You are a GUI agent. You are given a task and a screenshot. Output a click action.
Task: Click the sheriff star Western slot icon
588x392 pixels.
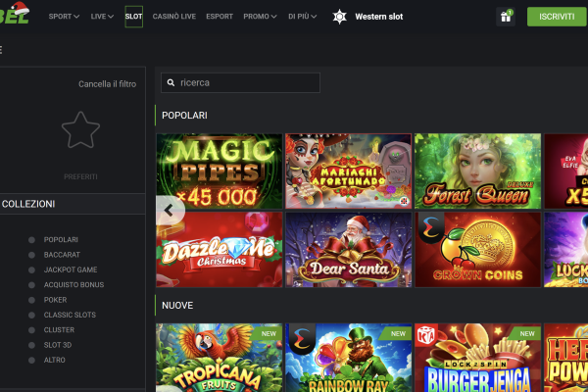pyautogui.click(x=339, y=17)
